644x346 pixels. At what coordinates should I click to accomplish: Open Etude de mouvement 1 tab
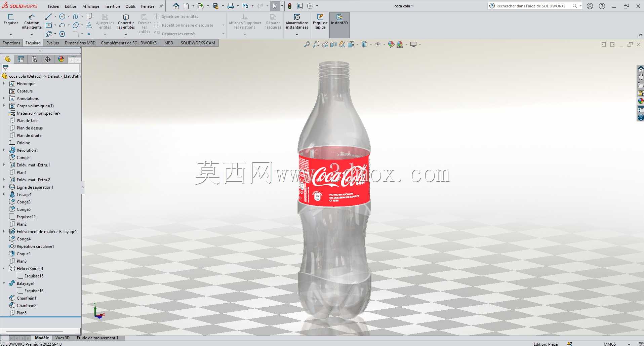[97, 338]
